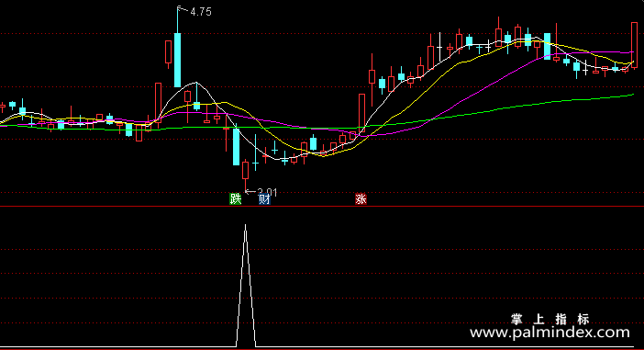Select the 3.01 low price label
Viewport: 644px width, 350px height.
click(267, 192)
